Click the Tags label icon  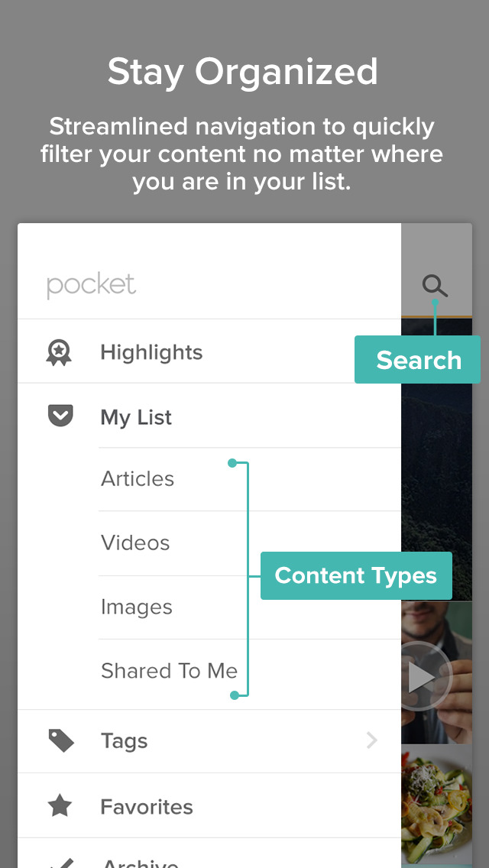(x=61, y=740)
